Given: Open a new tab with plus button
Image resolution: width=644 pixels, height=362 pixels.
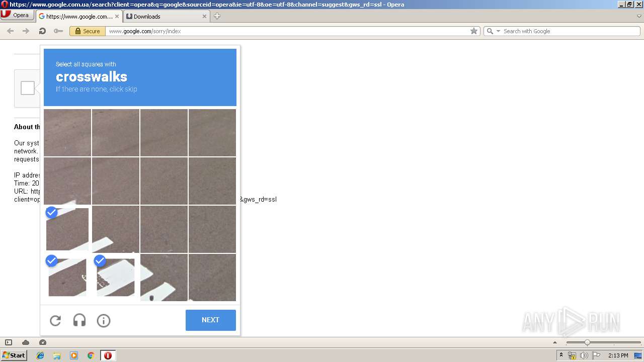Looking at the screenshot, I should click(217, 16).
